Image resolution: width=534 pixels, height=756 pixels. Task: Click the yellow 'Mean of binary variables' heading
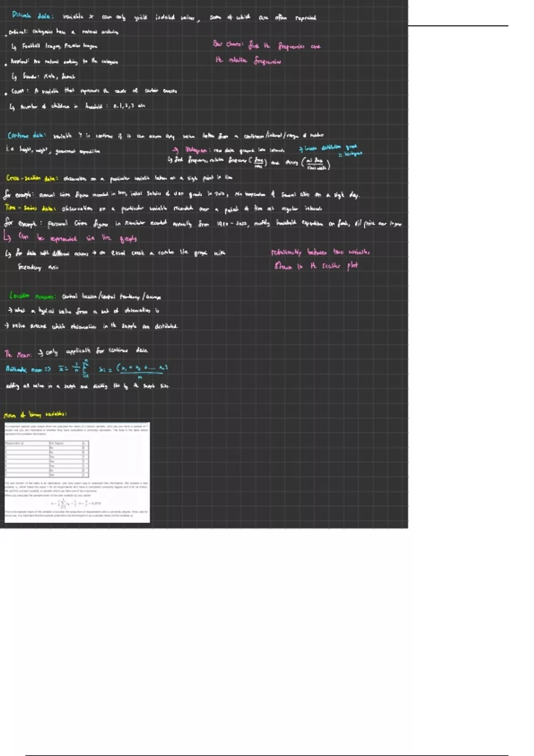point(35,415)
